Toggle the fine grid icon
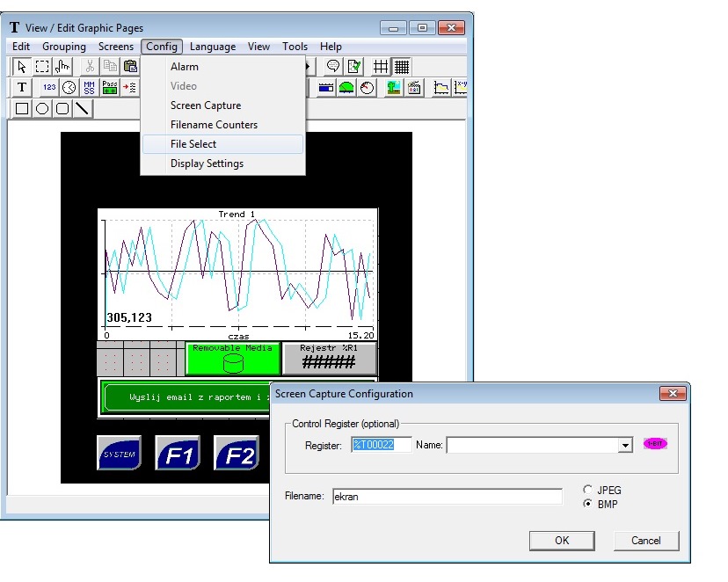Image resolution: width=728 pixels, height=582 pixels. pos(402,67)
